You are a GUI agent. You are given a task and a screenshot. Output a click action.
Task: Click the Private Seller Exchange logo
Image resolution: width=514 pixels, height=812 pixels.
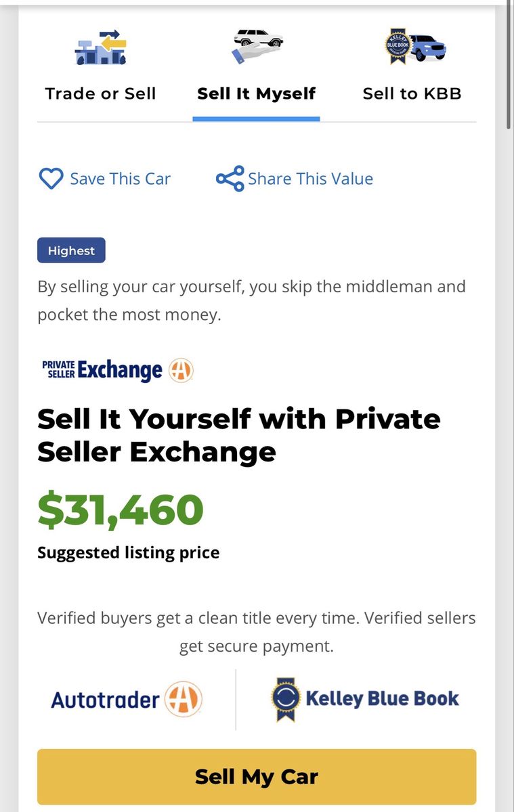(118, 369)
